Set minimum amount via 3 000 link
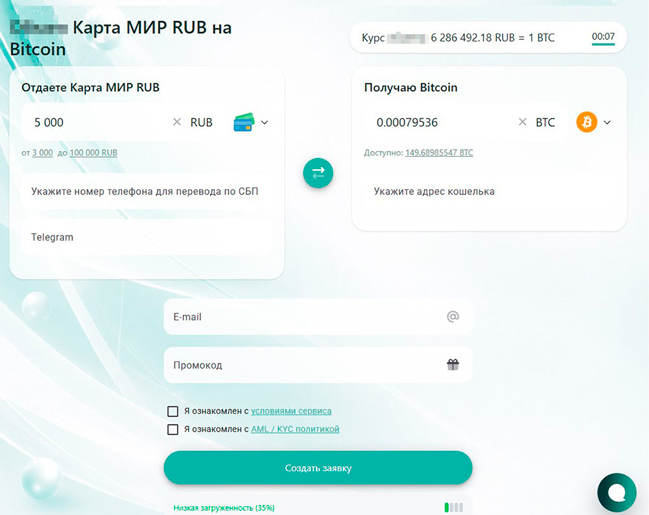The image size is (649, 515). pyautogui.click(x=43, y=153)
